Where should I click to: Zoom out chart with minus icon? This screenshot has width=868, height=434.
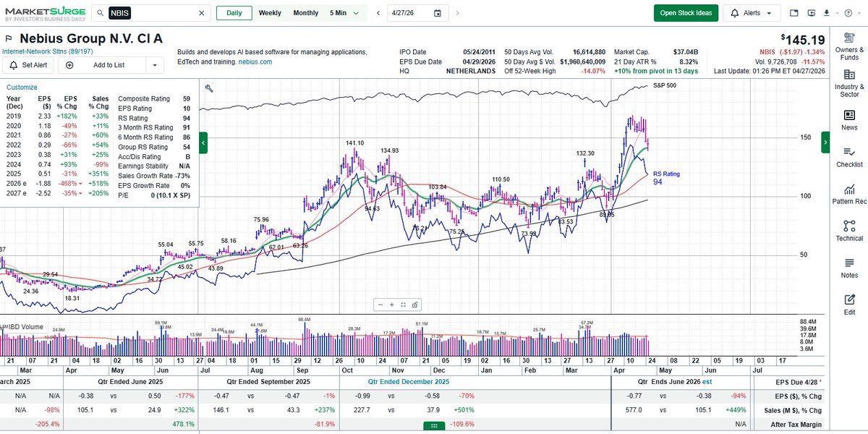[x=380, y=305]
